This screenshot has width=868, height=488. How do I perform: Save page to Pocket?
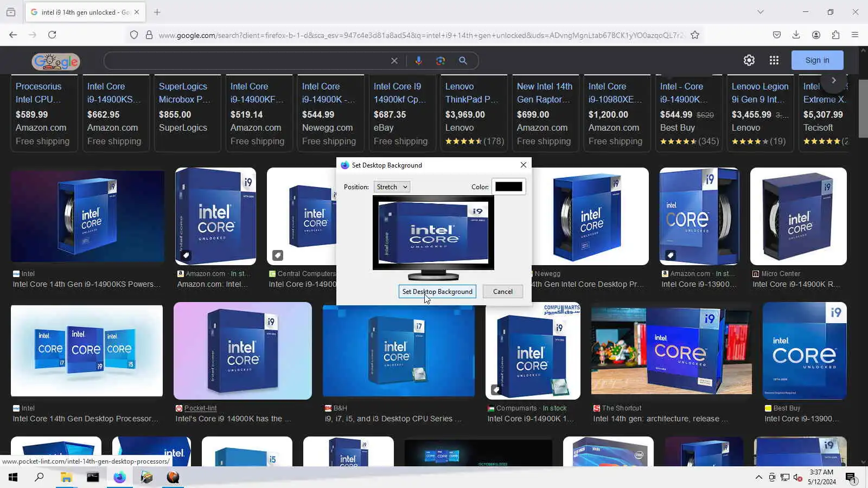pyautogui.click(x=777, y=35)
